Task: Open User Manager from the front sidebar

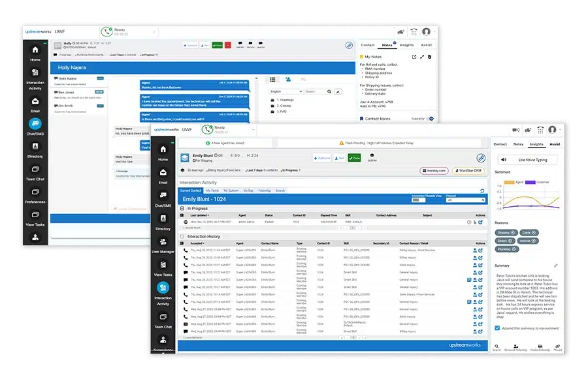Action: pos(163,247)
